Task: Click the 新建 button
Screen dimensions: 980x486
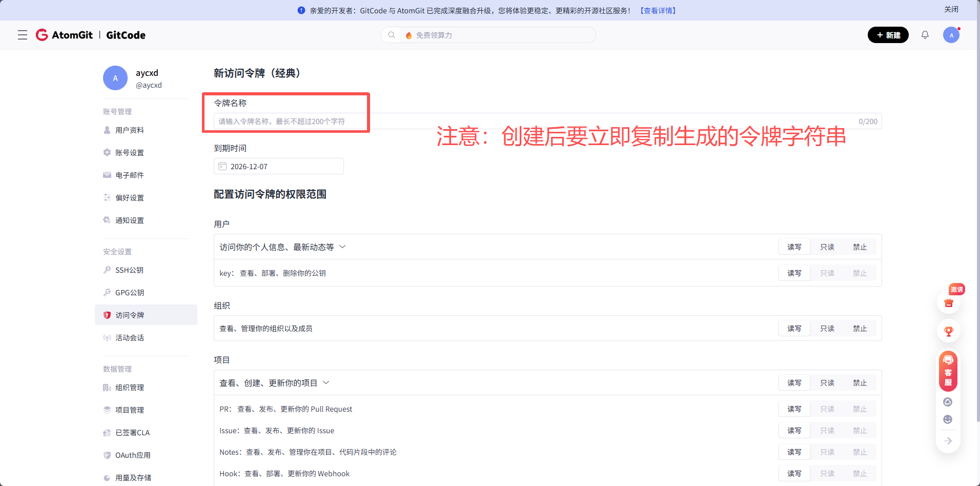Action: (888, 35)
